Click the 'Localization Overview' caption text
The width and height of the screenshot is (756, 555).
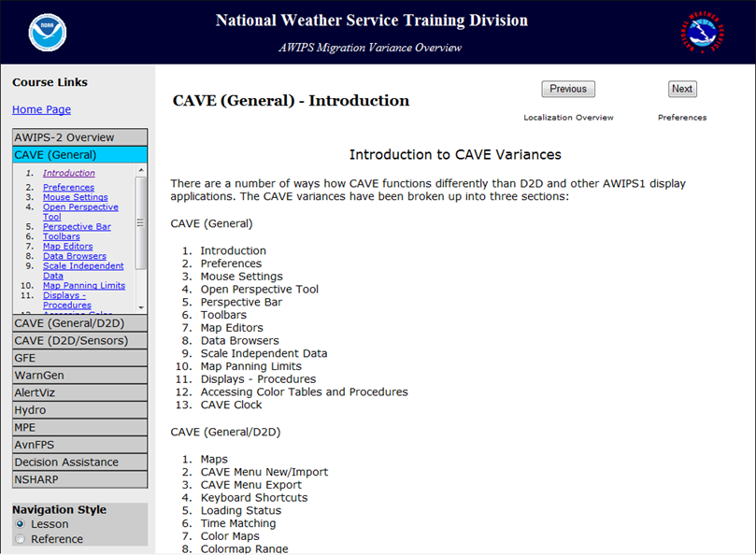click(568, 117)
